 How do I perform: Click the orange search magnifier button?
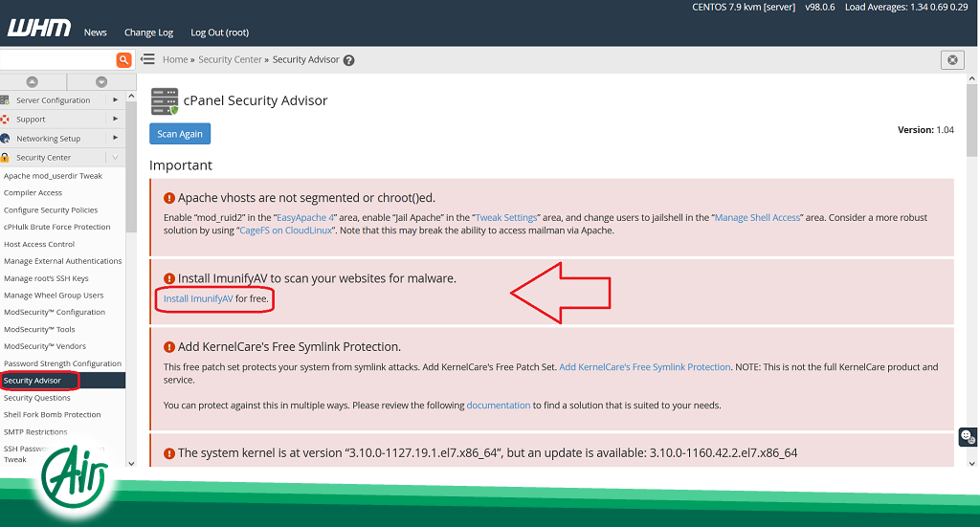123,60
